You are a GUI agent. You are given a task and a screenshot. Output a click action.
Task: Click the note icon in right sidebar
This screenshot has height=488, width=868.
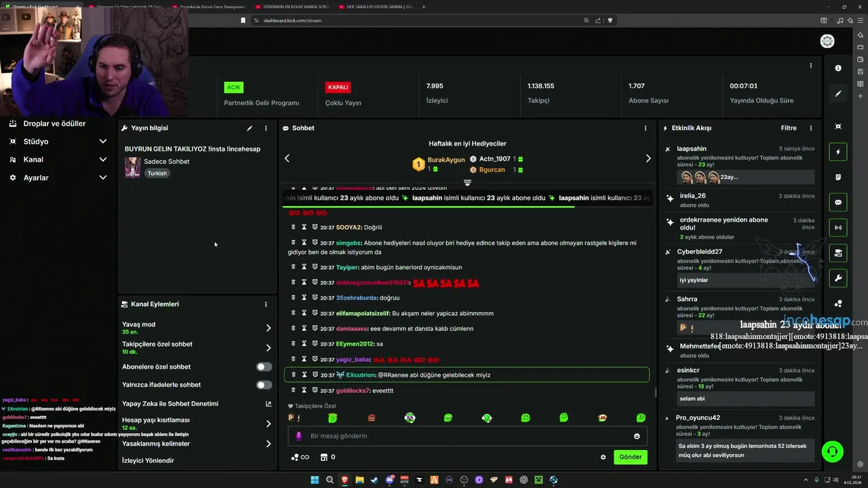(x=838, y=177)
